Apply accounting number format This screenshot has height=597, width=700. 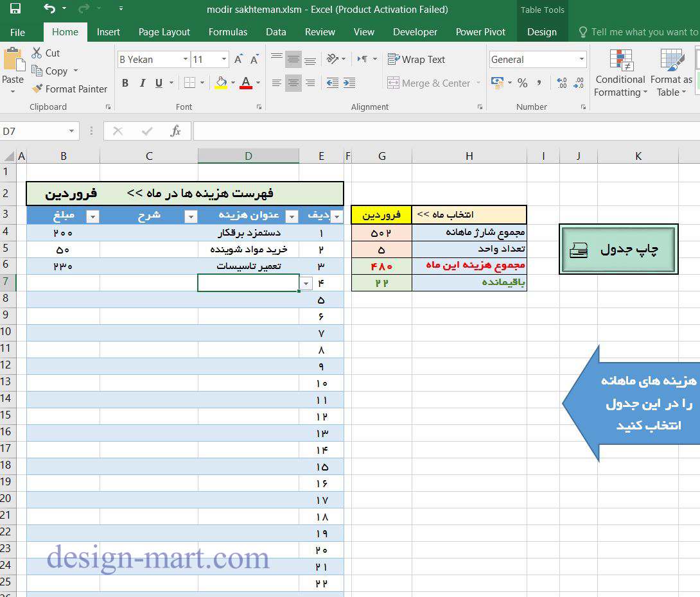pyautogui.click(x=497, y=83)
